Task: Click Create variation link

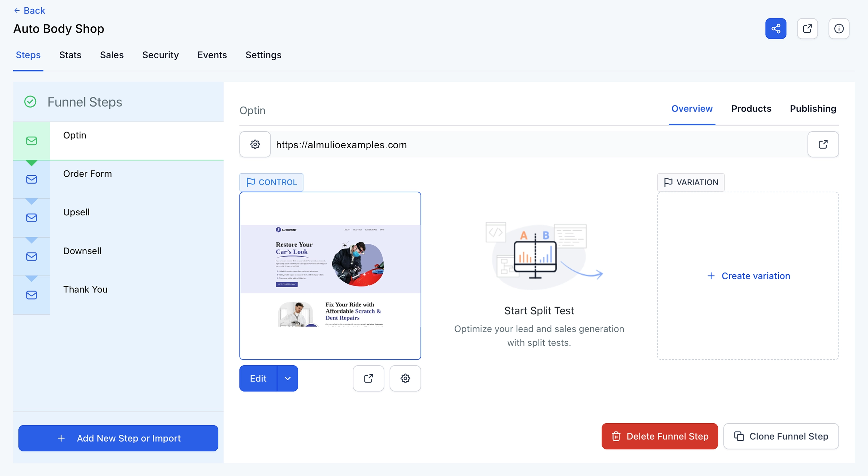Action: pos(749,276)
